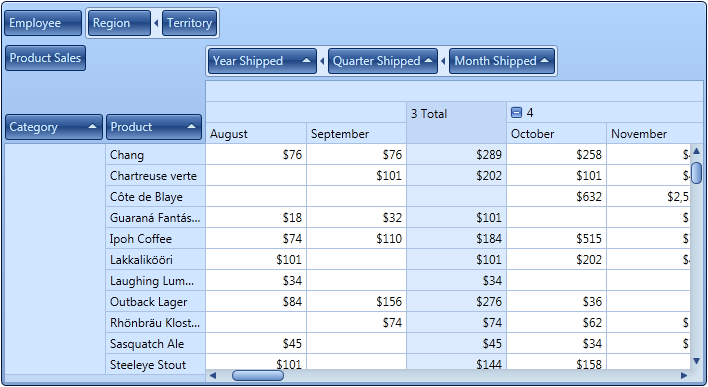Select the August column header

pos(256,134)
